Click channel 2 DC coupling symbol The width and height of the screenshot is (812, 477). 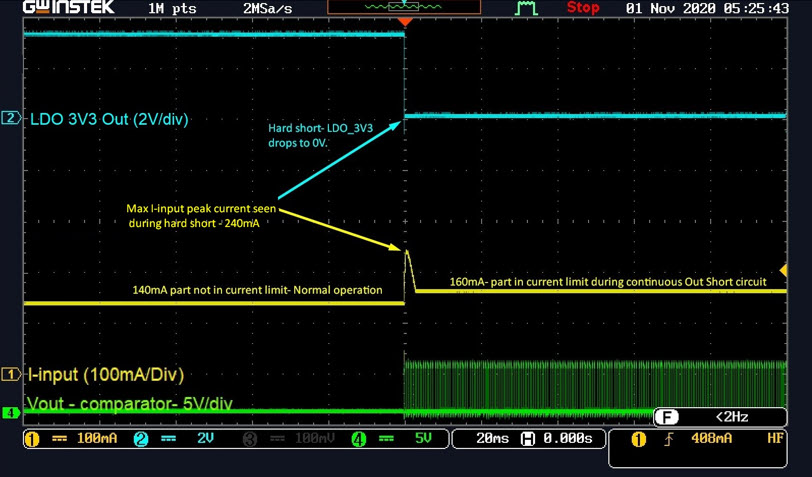pos(168,439)
